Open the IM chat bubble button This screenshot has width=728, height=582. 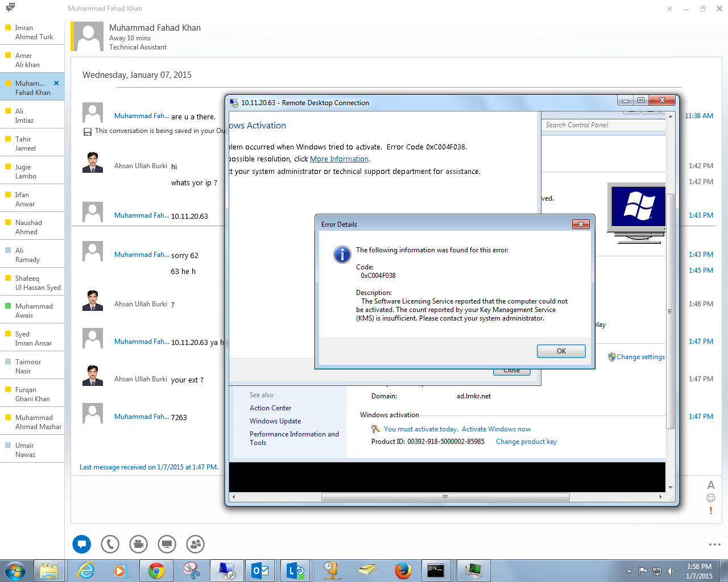pyautogui.click(x=82, y=544)
